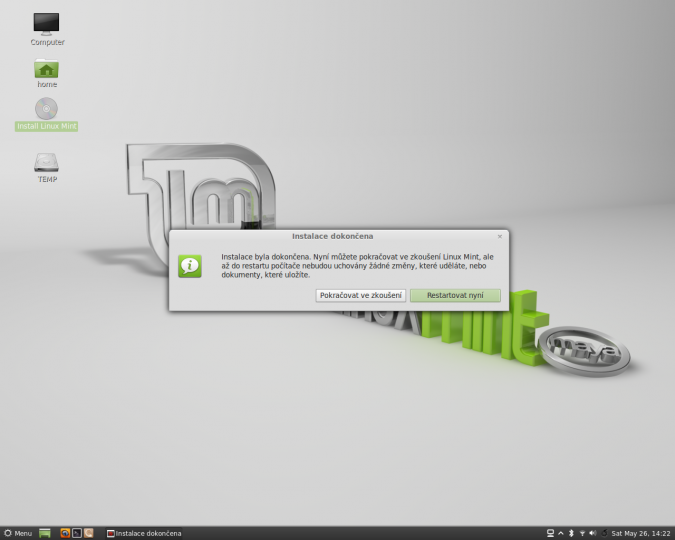Open the Computer desktop icon
Image resolution: width=675 pixels, height=540 pixels.
(x=46, y=24)
